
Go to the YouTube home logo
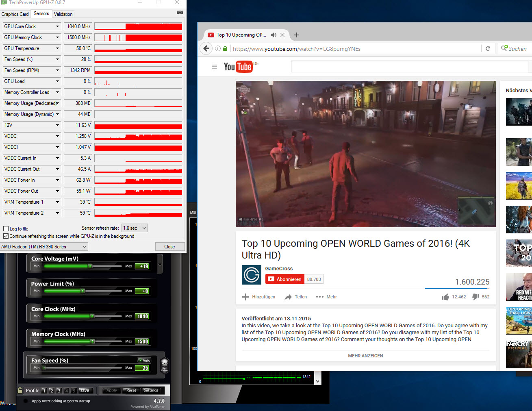click(239, 67)
